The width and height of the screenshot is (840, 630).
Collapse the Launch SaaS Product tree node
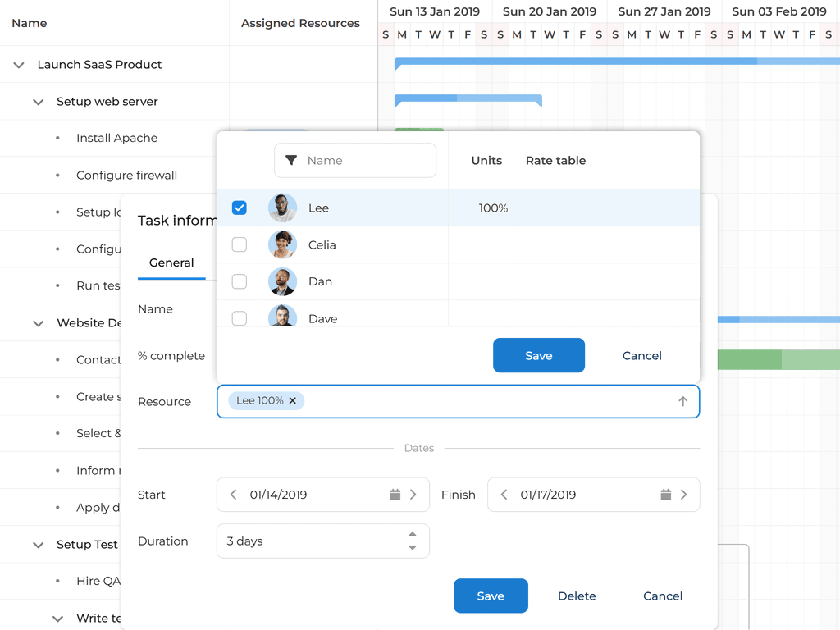click(18, 64)
